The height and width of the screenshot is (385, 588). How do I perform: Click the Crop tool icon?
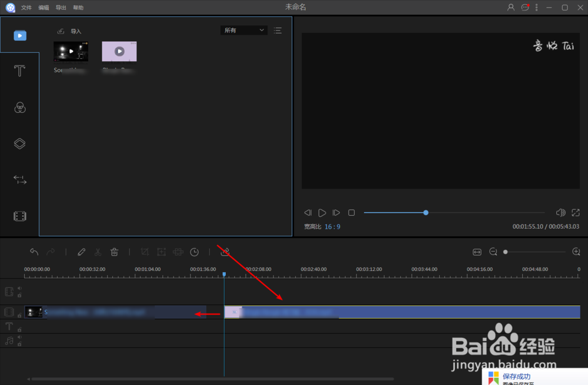click(145, 252)
